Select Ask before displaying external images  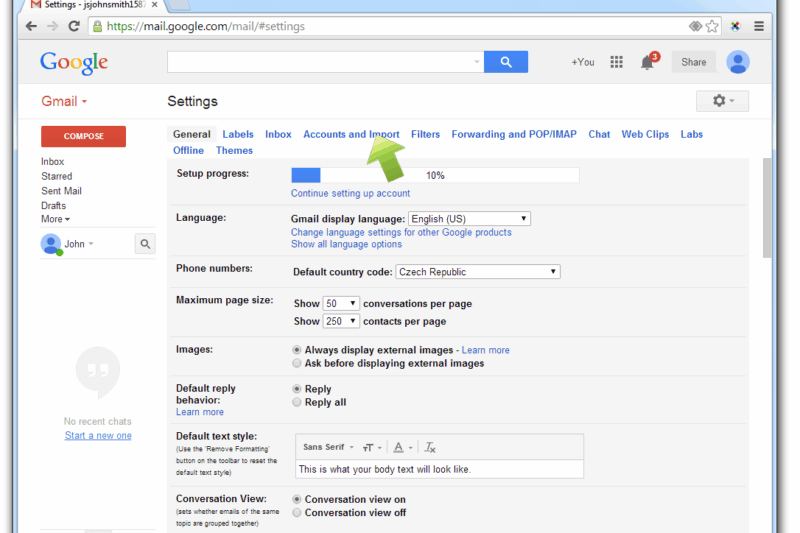pos(296,363)
